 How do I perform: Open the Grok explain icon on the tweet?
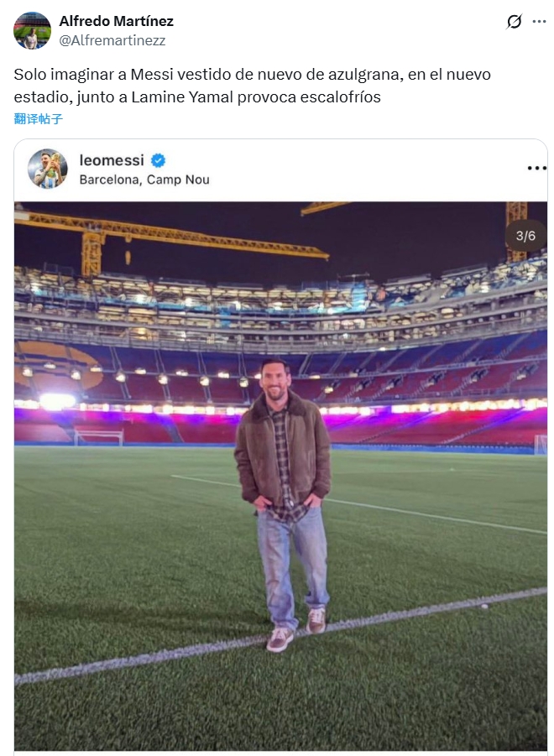(514, 22)
